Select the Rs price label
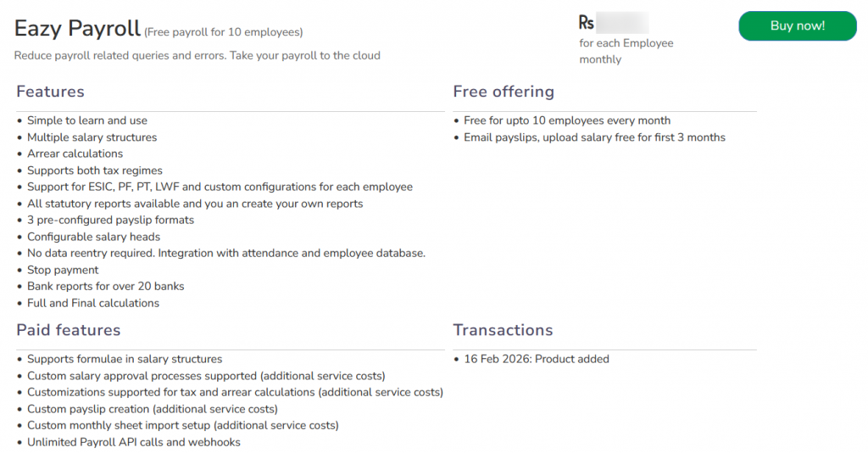The image size is (868, 453). [x=586, y=23]
